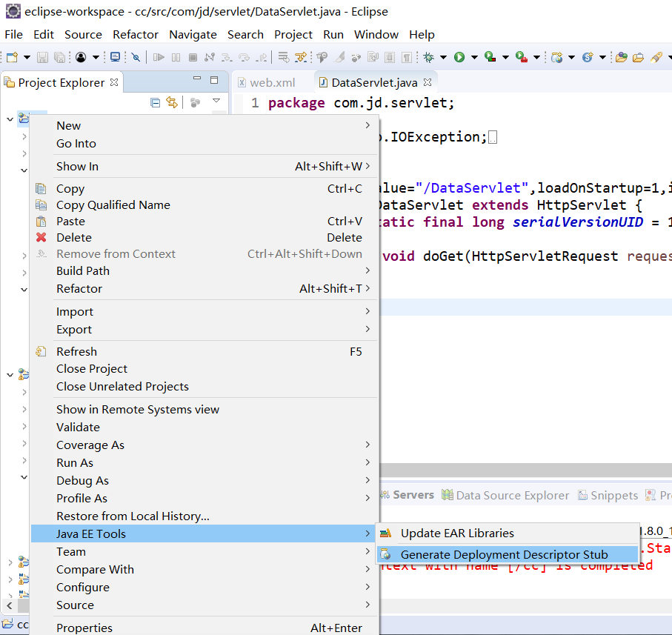Click the Project Explorer left scroll arrow
Image resolution: width=672 pixels, height=635 pixels.
pos(10,606)
